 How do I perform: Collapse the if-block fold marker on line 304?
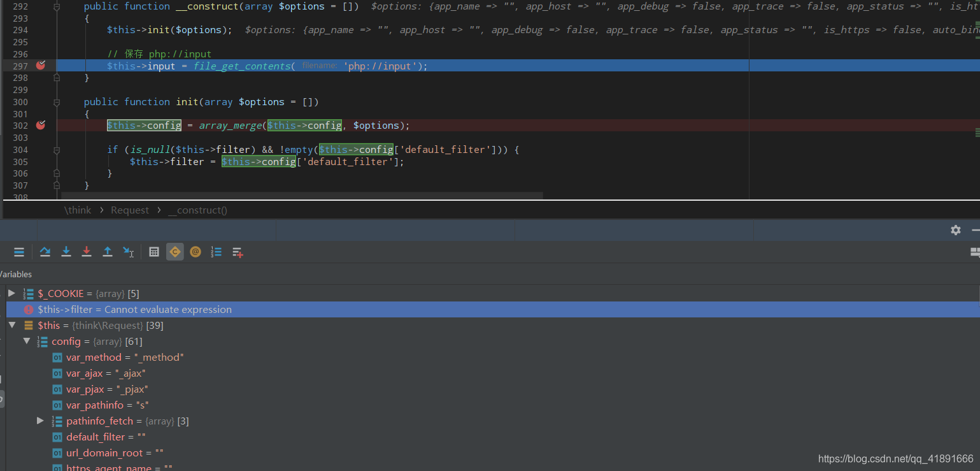coord(57,150)
